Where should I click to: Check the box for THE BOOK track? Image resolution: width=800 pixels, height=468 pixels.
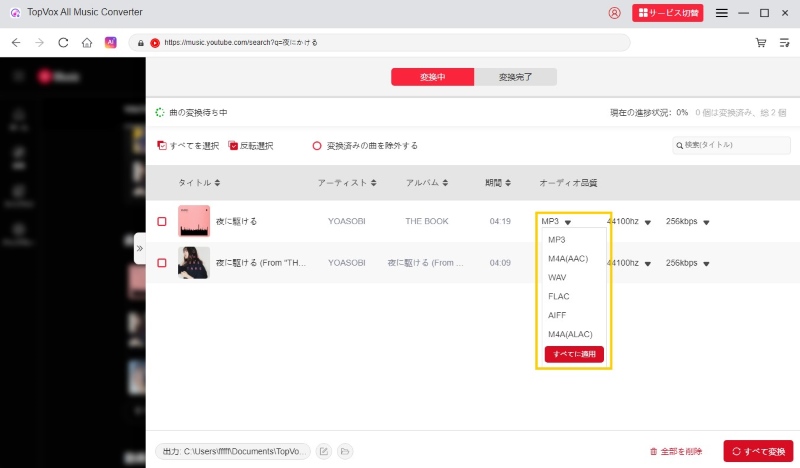point(162,221)
